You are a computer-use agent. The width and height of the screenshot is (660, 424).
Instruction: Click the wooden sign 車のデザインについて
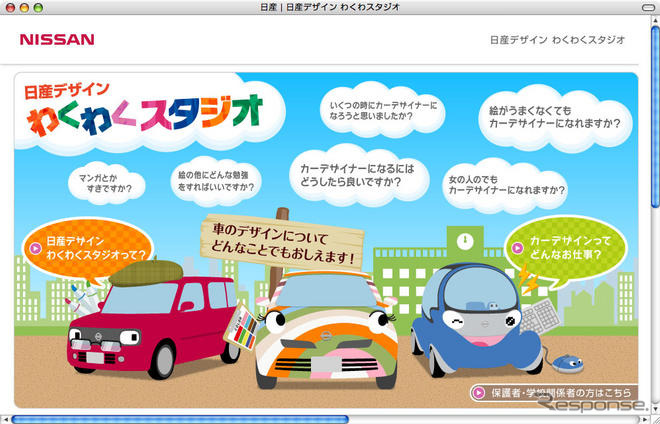(x=282, y=243)
